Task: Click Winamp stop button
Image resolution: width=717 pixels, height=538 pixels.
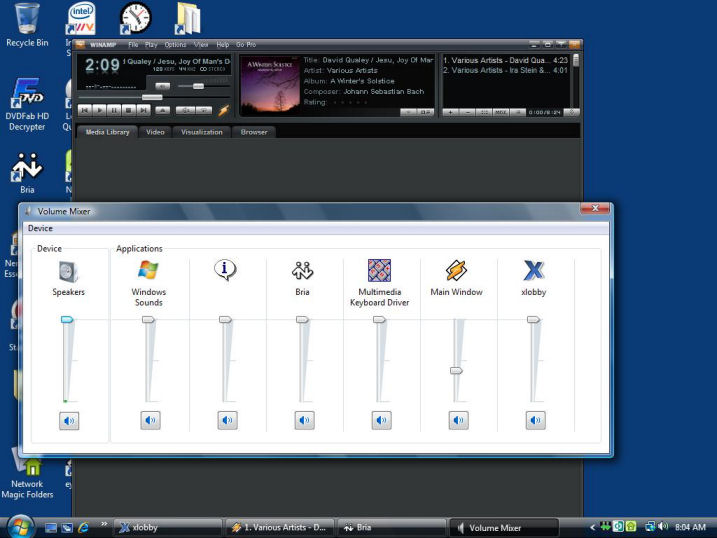Action: click(129, 110)
